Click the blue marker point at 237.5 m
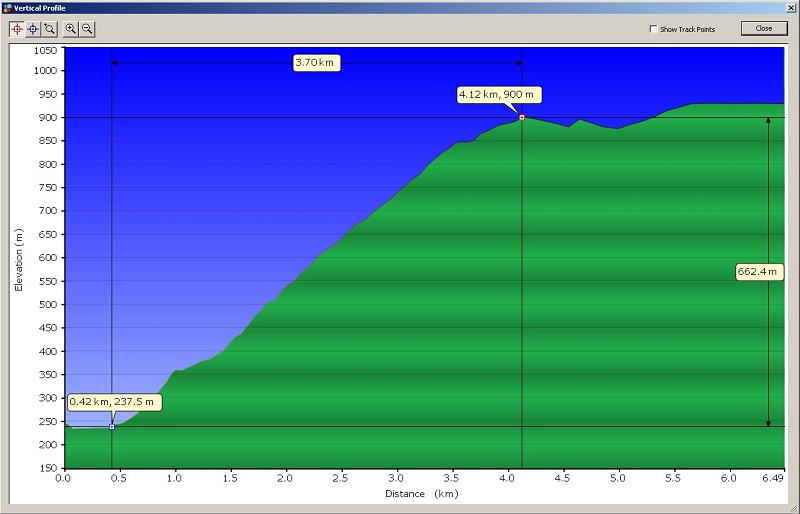Image resolution: width=800 pixels, height=514 pixels. [111, 427]
